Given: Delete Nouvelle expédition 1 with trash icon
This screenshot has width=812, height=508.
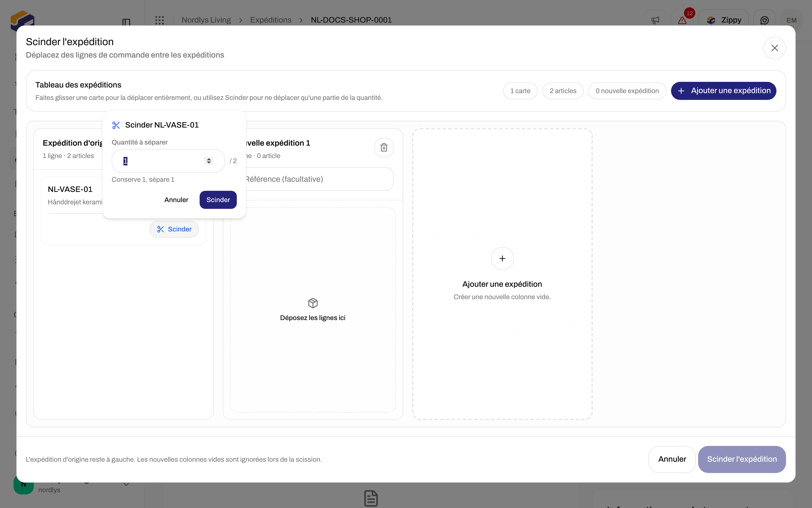Looking at the screenshot, I should click(384, 147).
